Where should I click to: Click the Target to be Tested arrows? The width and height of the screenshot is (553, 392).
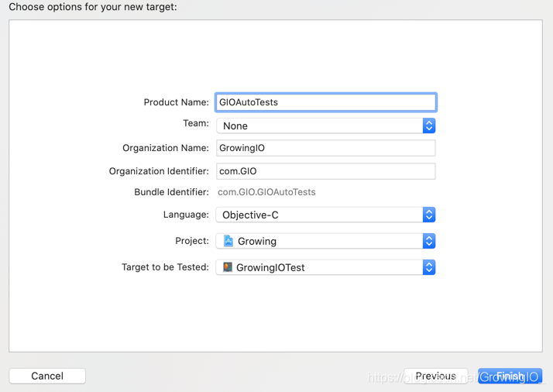tap(429, 267)
